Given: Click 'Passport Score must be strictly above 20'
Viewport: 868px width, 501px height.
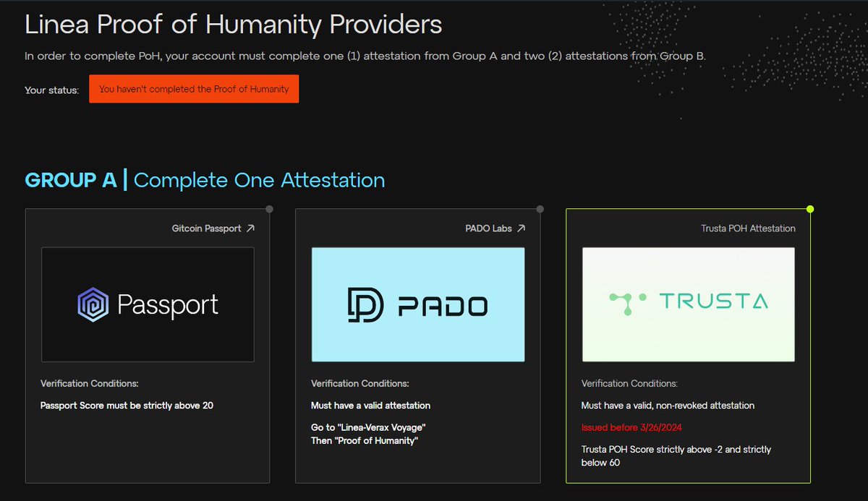Looking at the screenshot, I should [127, 406].
